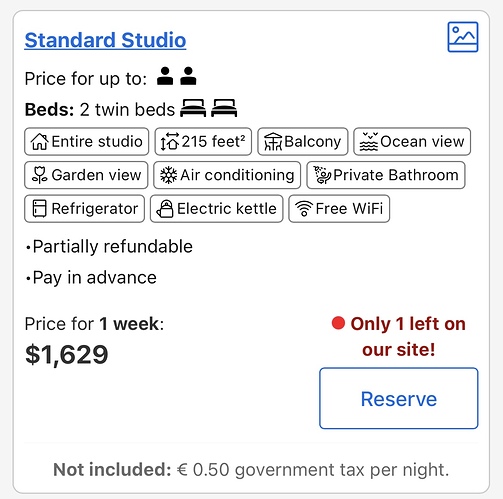
Task: Click the Ocean view waves icon
Action: coord(369,142)
